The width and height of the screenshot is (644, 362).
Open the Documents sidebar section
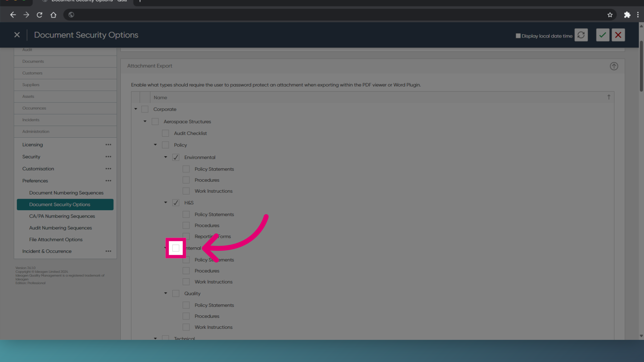tap(65, 61)
